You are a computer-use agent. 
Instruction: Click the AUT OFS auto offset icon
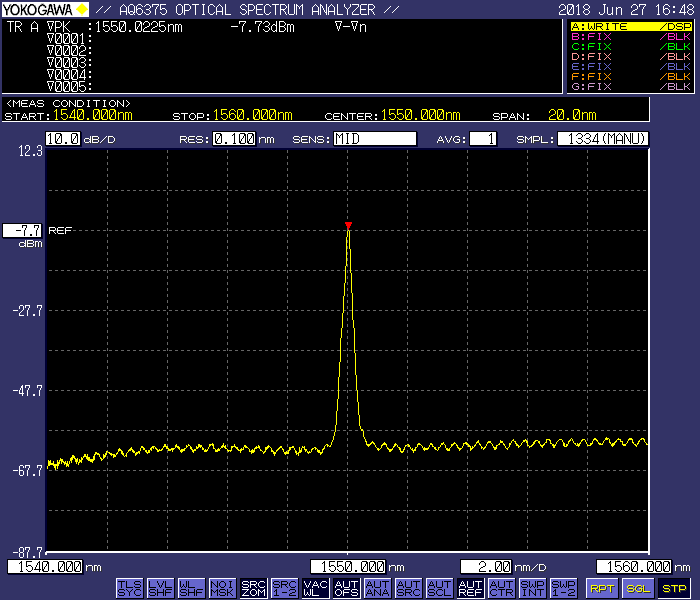click(x=346, y=588)
